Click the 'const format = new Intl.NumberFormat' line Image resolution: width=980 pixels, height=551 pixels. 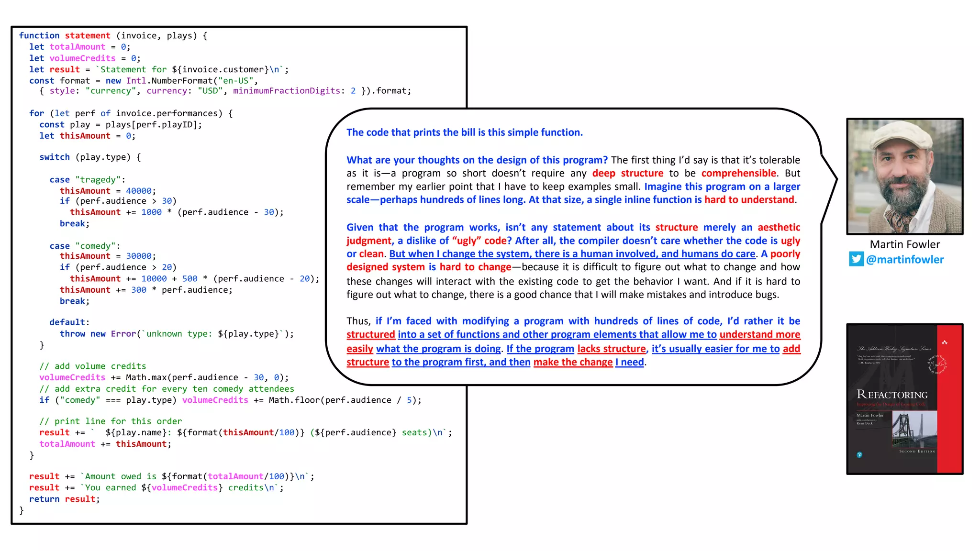point(144,81)
